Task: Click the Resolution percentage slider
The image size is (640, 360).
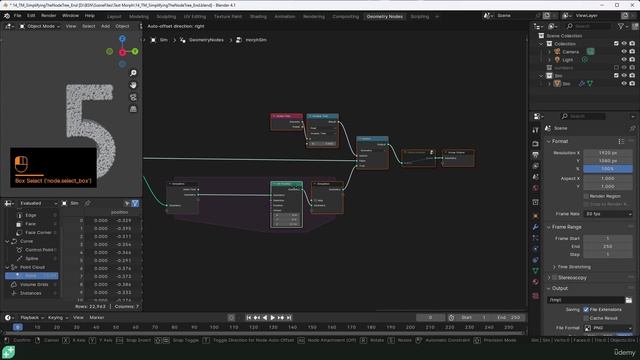Action: [x=608, y=169]
